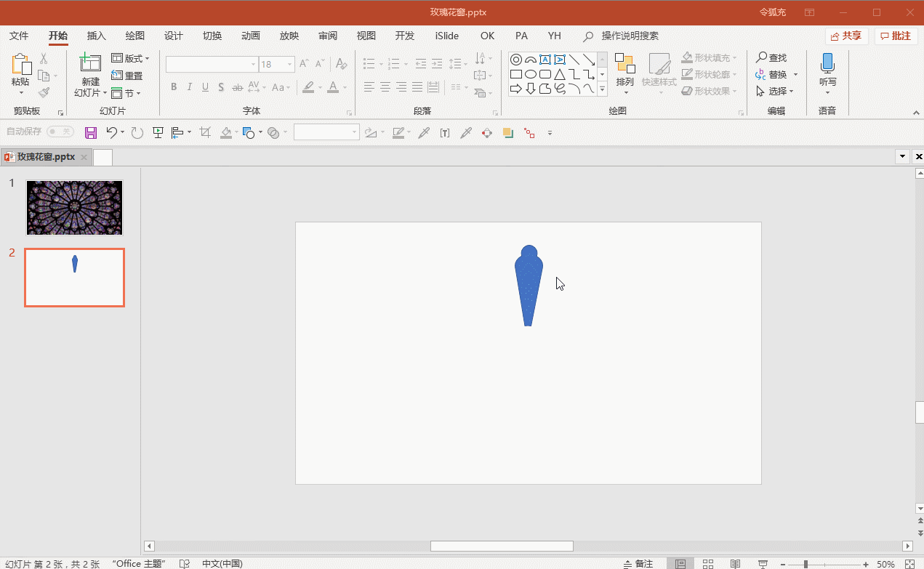The image size is (924, 569).
Task: Click the Paste (粘贴) button
Action: pos(21,74)
